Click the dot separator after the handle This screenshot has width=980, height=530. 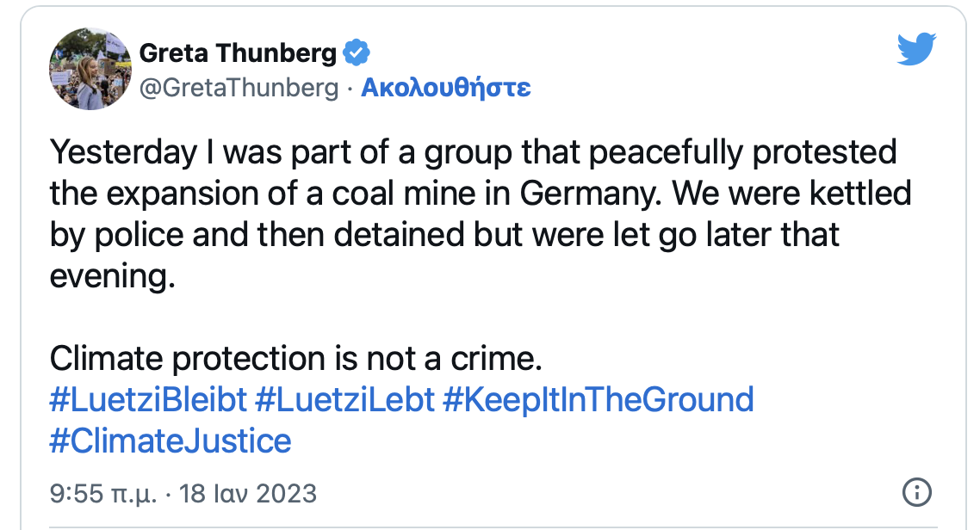(350, 87)
